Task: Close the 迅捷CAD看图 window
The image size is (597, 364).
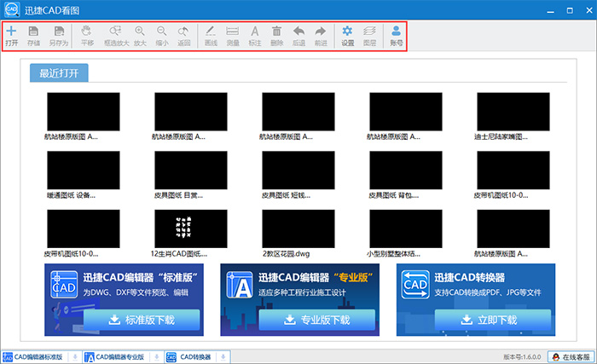Action: click(589, 11)
